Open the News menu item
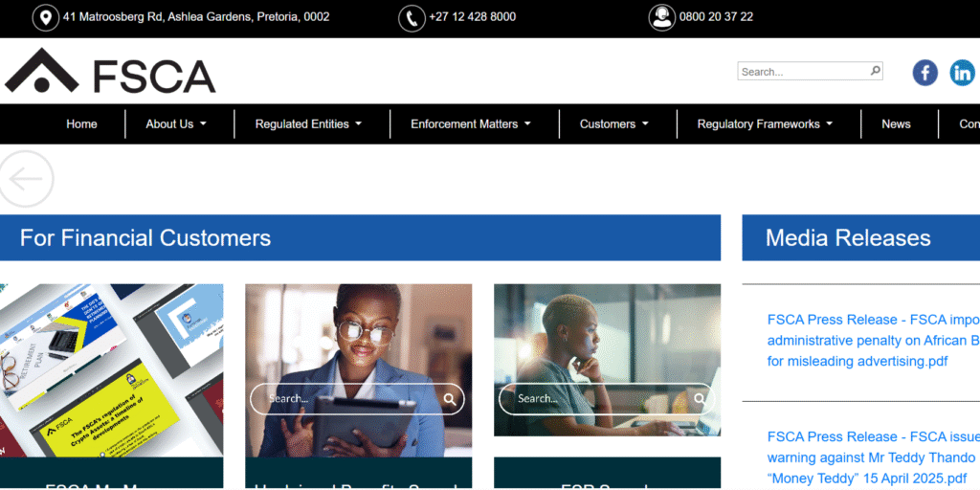This screenshot has height=490, width=980. pos(896,123)
